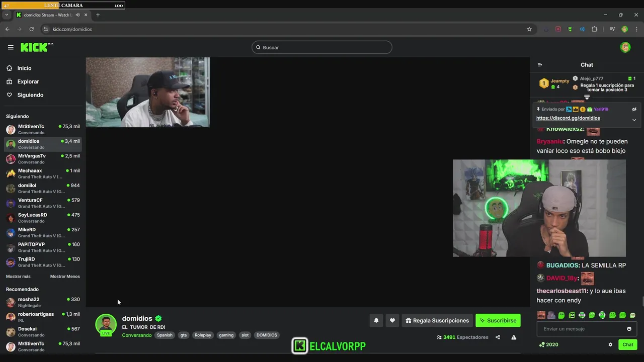Click the DOMIDIOS tag
The image size is (644, 362).
pos(267,335)
